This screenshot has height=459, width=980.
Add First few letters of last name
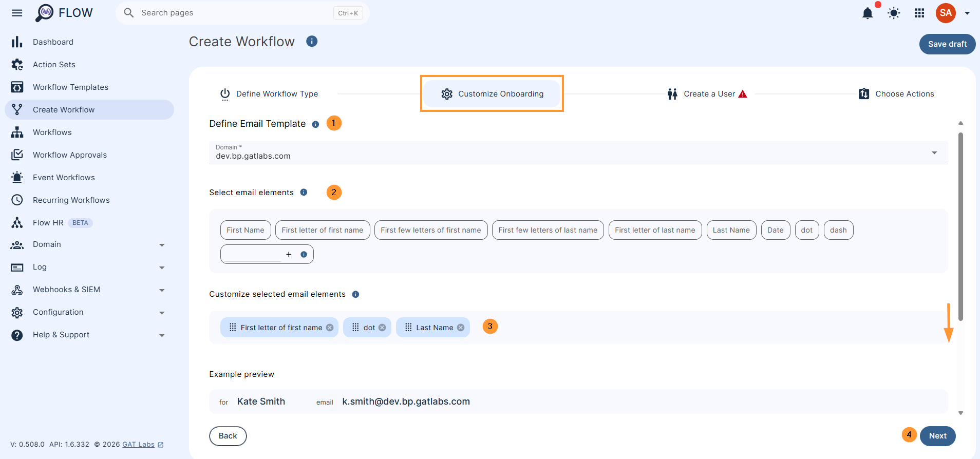point(548,230)
